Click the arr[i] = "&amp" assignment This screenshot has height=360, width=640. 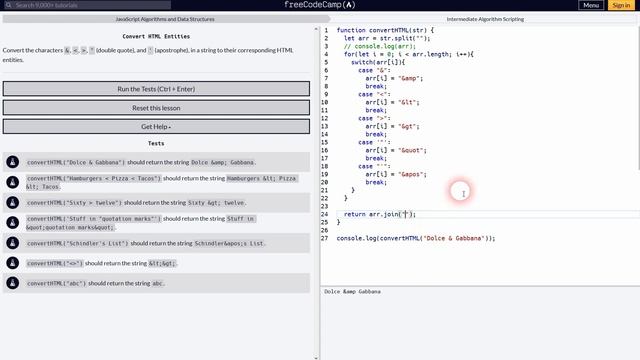394,78
